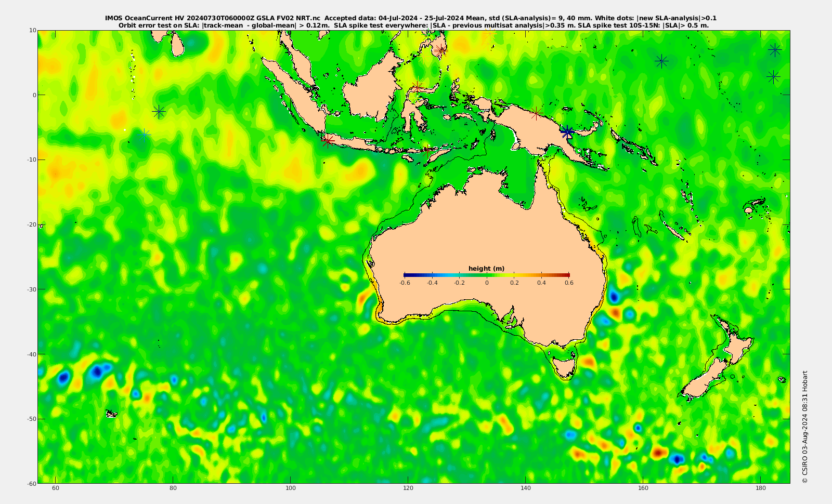Click the "IMOS OceanCurrent HV" title line
The image size is (832, 504).
click(x=411, y=18)
